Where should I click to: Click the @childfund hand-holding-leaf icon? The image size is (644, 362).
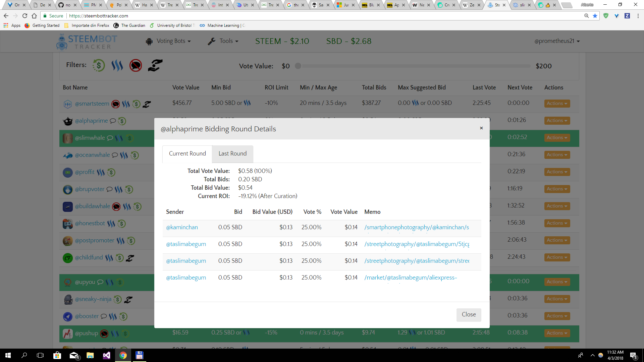pos(130,258)
